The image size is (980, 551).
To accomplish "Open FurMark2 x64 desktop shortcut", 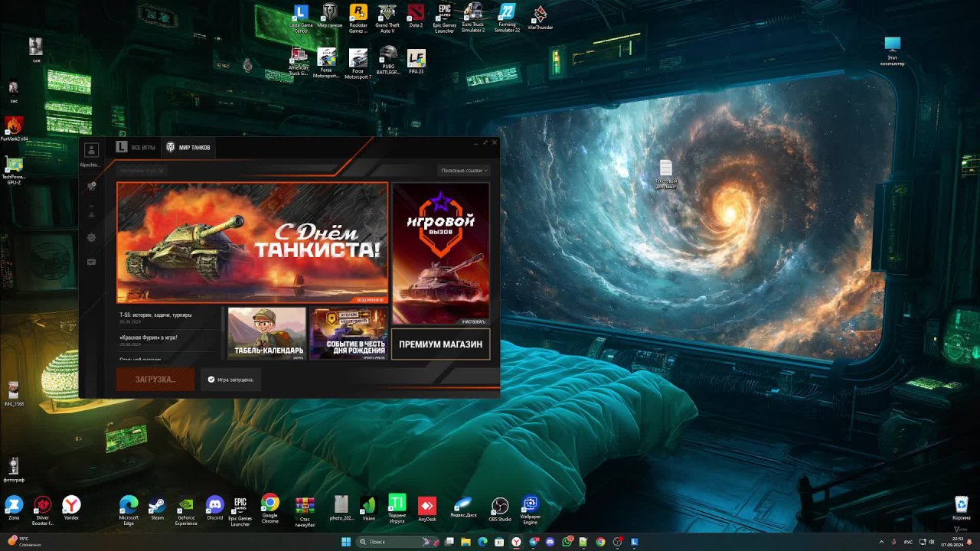I will click(x=14, y=129).
